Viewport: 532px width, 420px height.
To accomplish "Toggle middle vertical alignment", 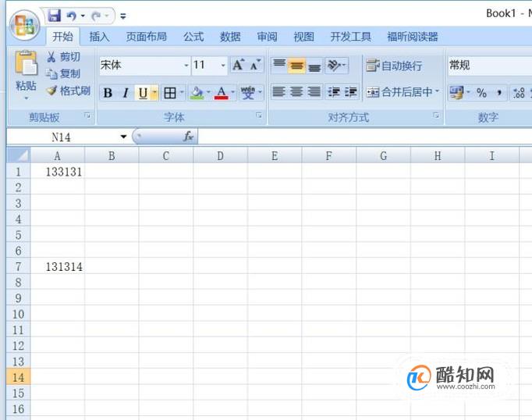I will [296, 66].
